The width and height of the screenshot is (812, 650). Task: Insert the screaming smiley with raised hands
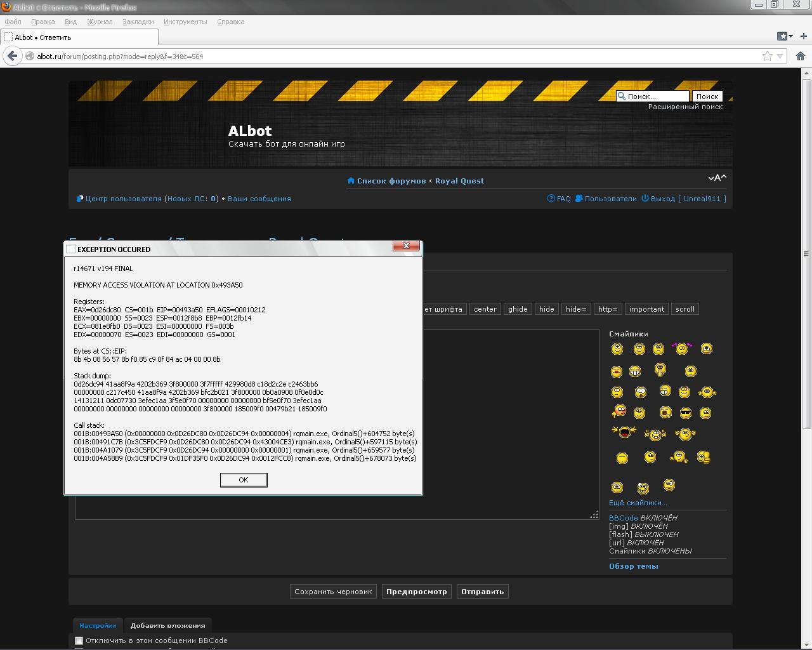click(624, 433)
